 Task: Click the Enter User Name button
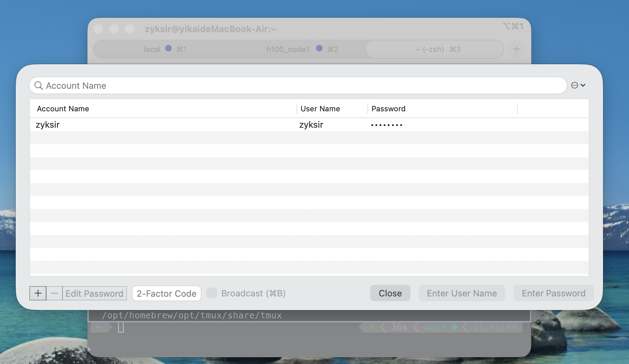pyautogui.click(x=462, y=293)
